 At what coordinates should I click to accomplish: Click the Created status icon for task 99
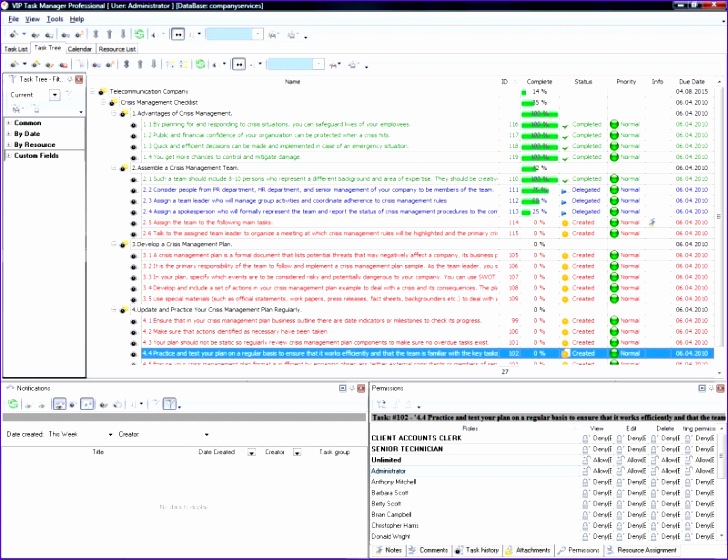point(565,321)
